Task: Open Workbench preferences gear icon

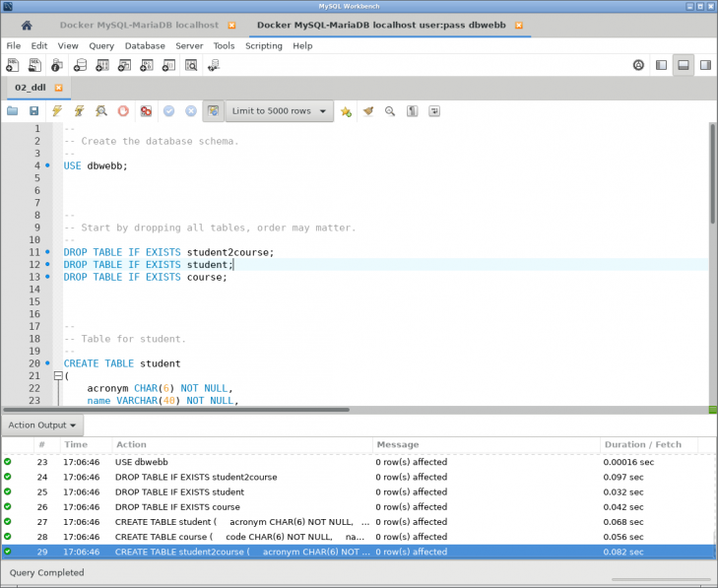Action: pos(638,65)
